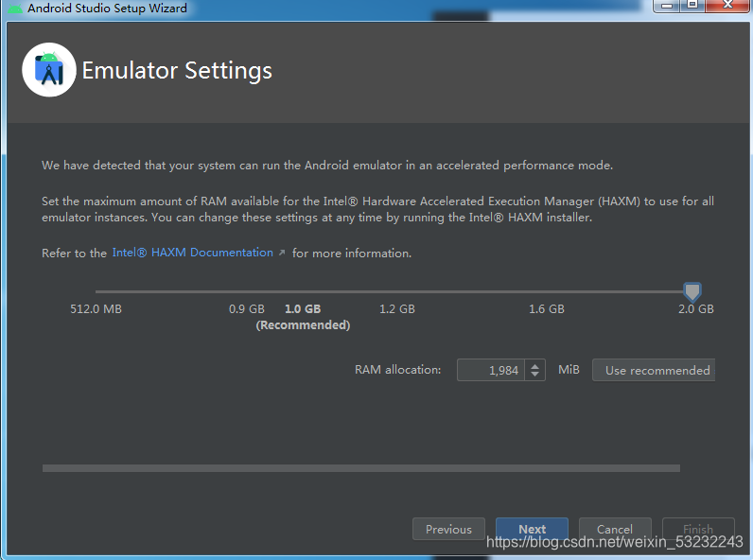Click the 1.6 GB slider label
753x560 pixels.
pyautogui.click(x=547, y=308)
